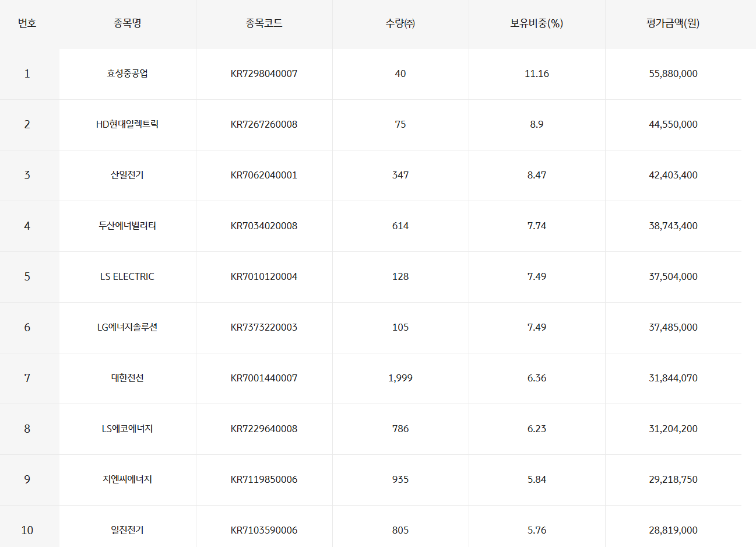Click stock code KR7034020008
The width and height of the screenshot is (756, 547).
click(264, 226)
